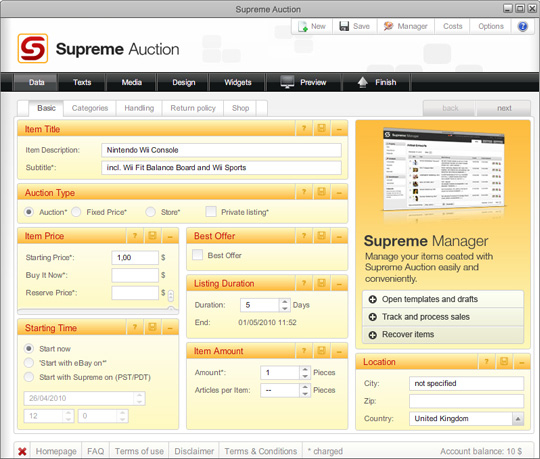The width and height of the screenshot is (540, 459).
Task: Open the Options toolbar button
Action: pyautogui.click(x=490, y=27)
